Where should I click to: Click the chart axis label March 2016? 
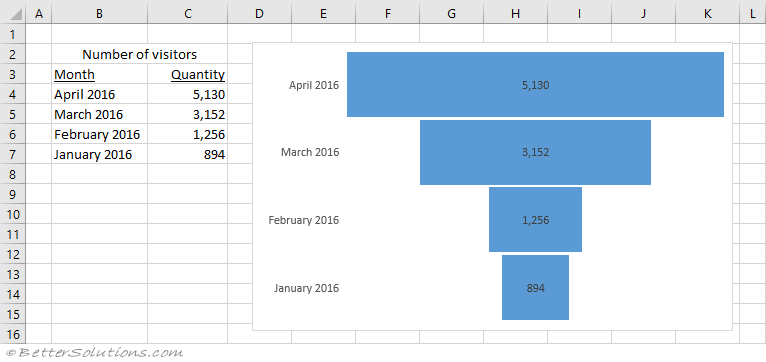pyautogui.click(x=310, y=152)
